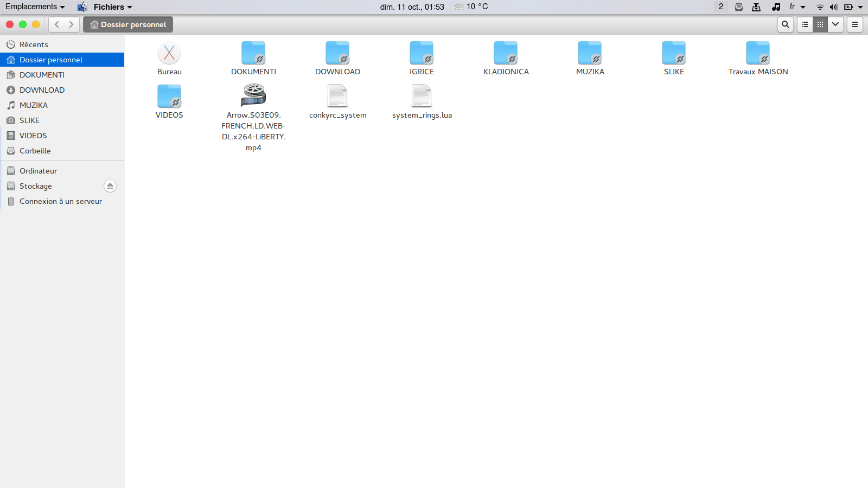Select the SLIKE folder icon in the file grid
This screenshot has height=488, width=868.
[674, 53]
